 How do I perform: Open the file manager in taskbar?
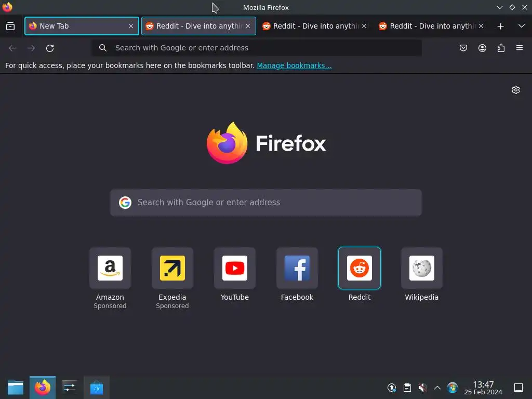pos(16,388)
